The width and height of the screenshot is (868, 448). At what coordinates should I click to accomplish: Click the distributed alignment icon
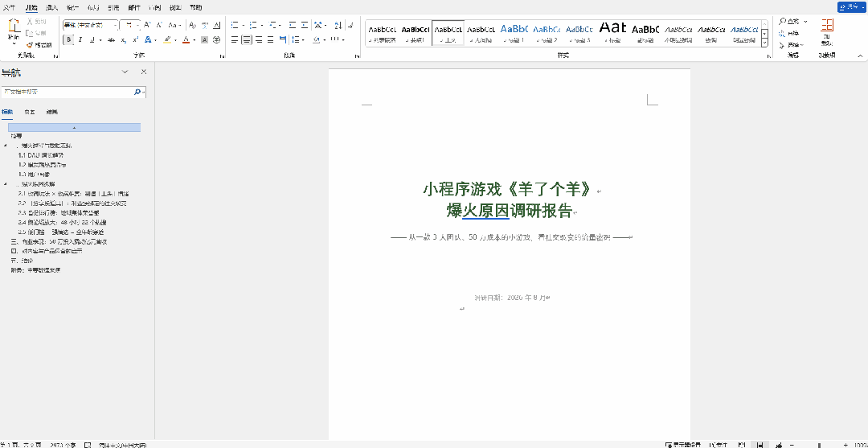coord(283,40)
